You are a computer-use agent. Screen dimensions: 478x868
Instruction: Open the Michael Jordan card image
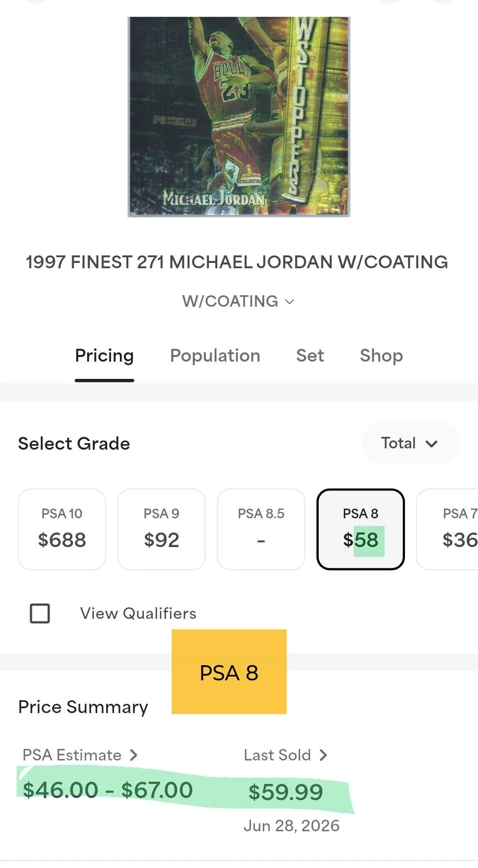click(239, 117)
